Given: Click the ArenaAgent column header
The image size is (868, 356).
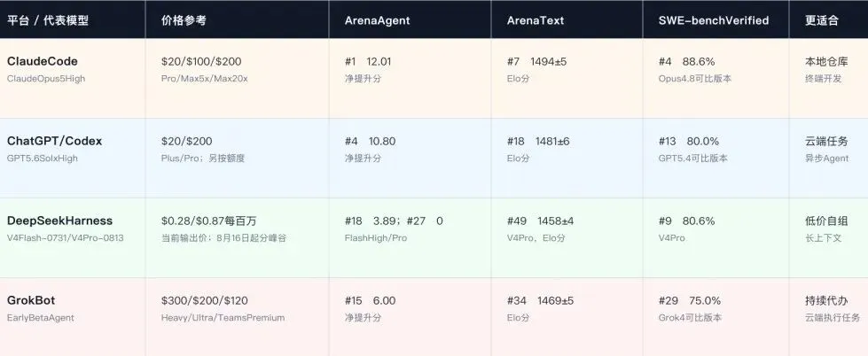Looking at the screenshot, I should pos(377,20).
